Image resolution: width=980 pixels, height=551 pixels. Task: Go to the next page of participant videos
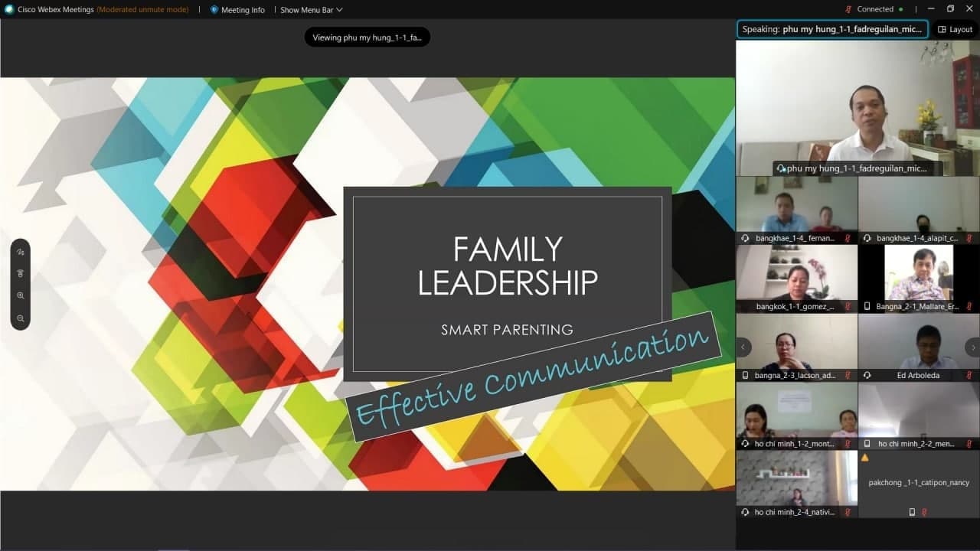point(973,347)
